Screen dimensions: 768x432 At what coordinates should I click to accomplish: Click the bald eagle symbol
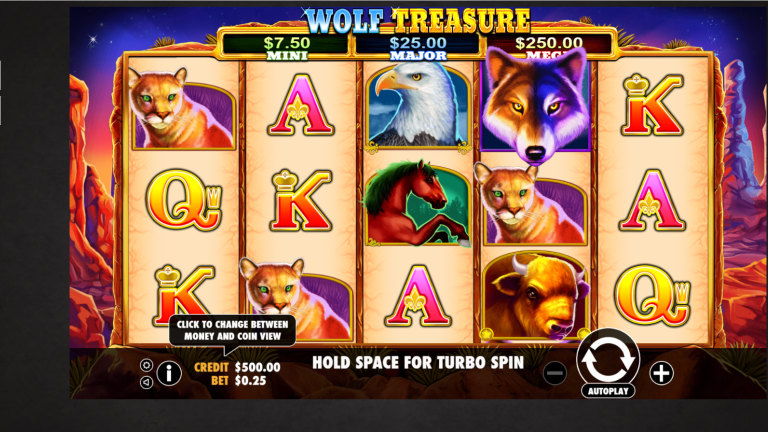pyautogui.click(x=418, y=105)
